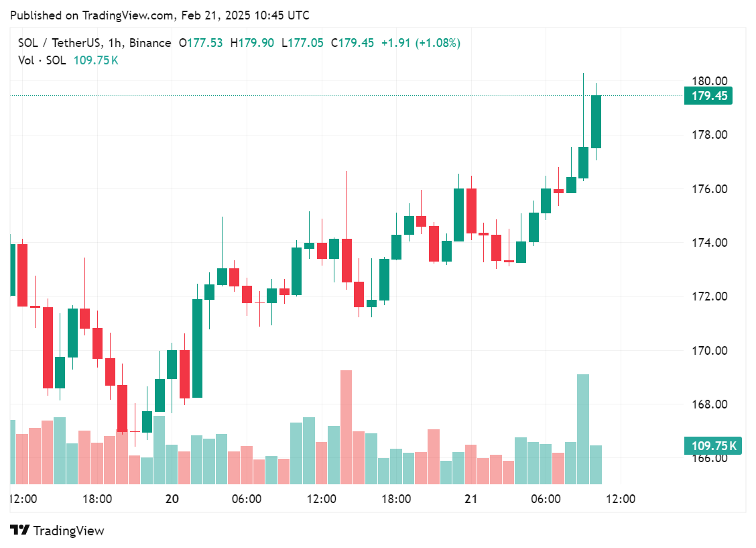756x548 pixels.
Task: Select the Vol · SOL indicator legend
Action: [x=42, y=60]
